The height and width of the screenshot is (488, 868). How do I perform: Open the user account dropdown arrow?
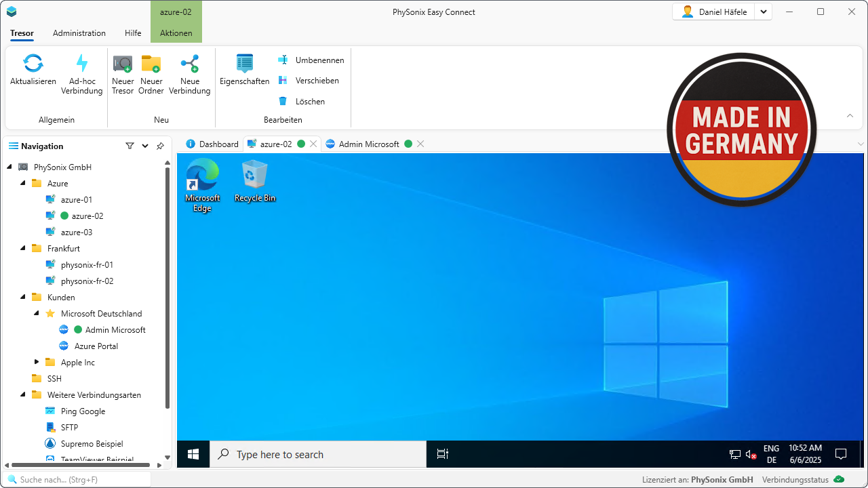pyautogui.click(x=764, y=12)
